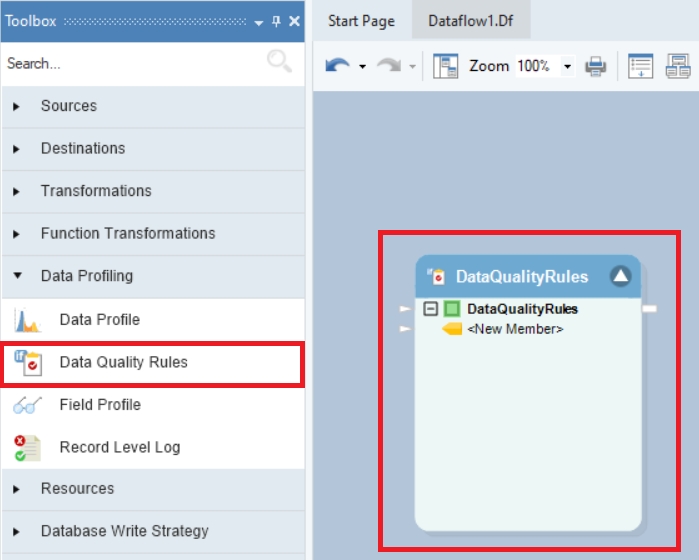699x560 pixels.
Task: Select the Data Quality Rules label
Action: click(123, 362)
